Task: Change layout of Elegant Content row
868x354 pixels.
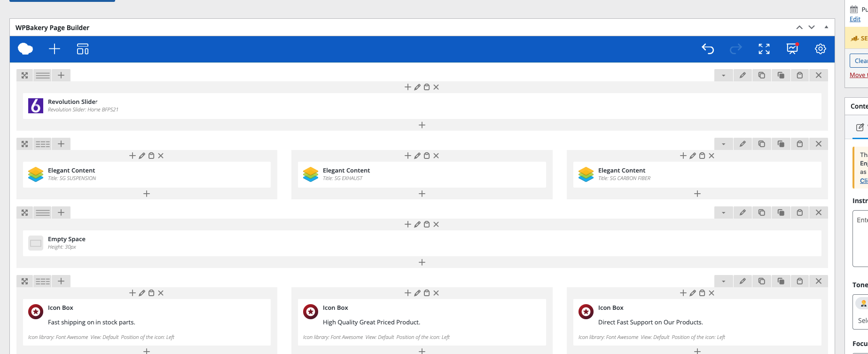Action: 43,144
